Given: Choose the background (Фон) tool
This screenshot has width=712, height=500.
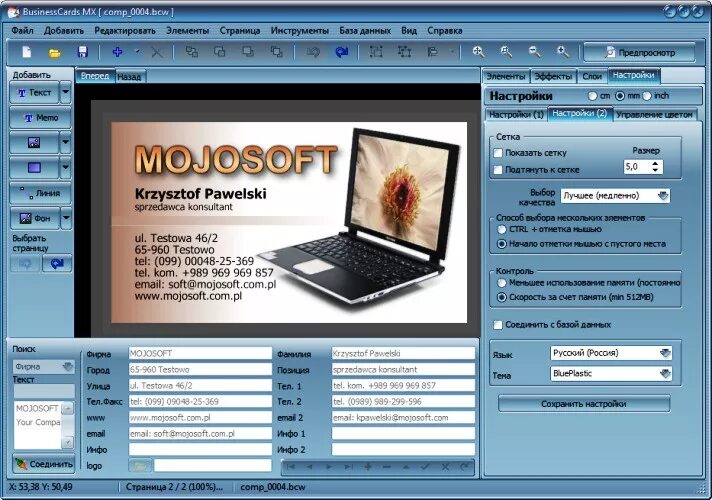Looking at the screenshot, I should pos(35,218).
